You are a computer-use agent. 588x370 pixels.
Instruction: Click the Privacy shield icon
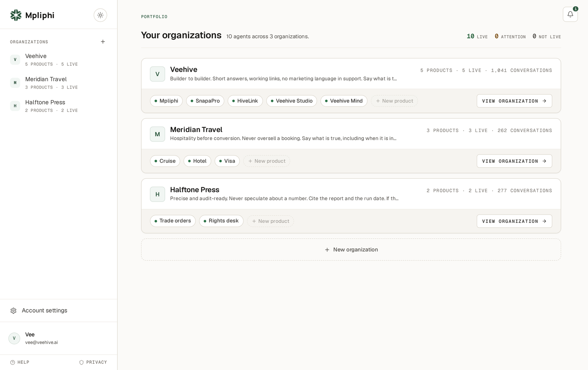pyautogui.click(x=82, y=362)
